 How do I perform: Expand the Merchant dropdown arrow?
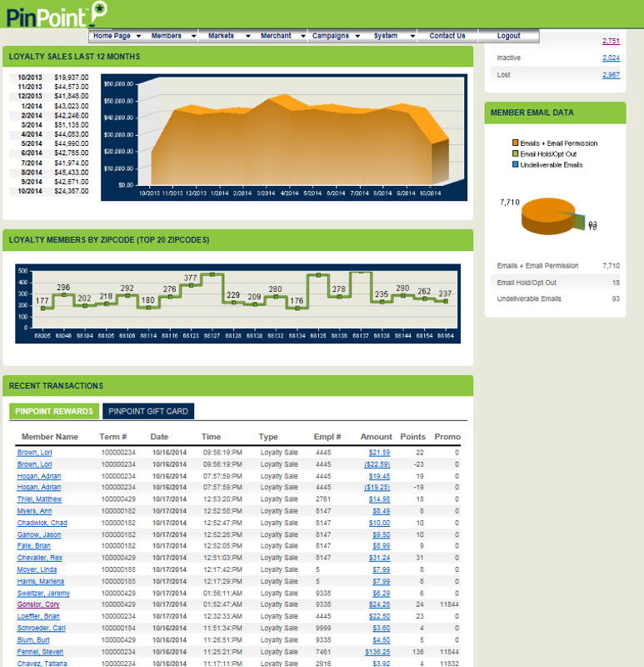[303, 36]
